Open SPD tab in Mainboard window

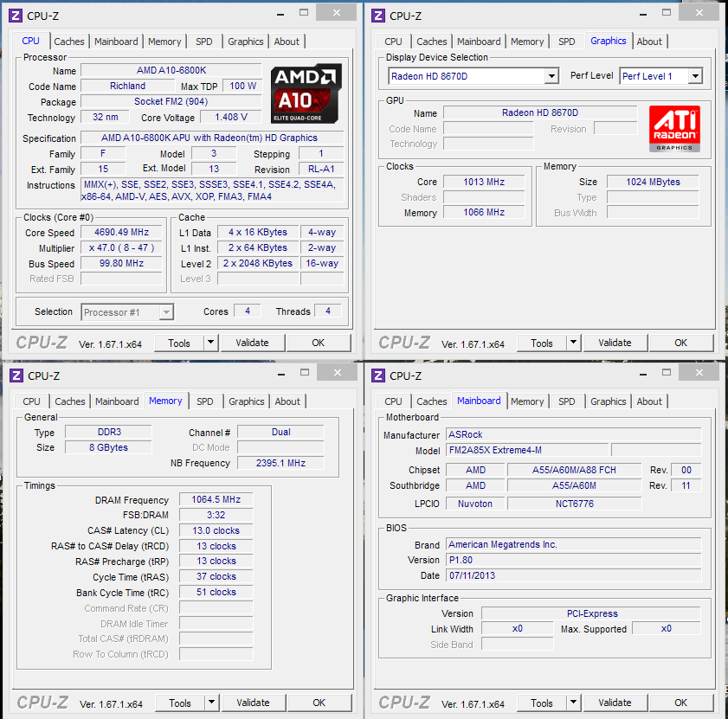pos(566,401)
